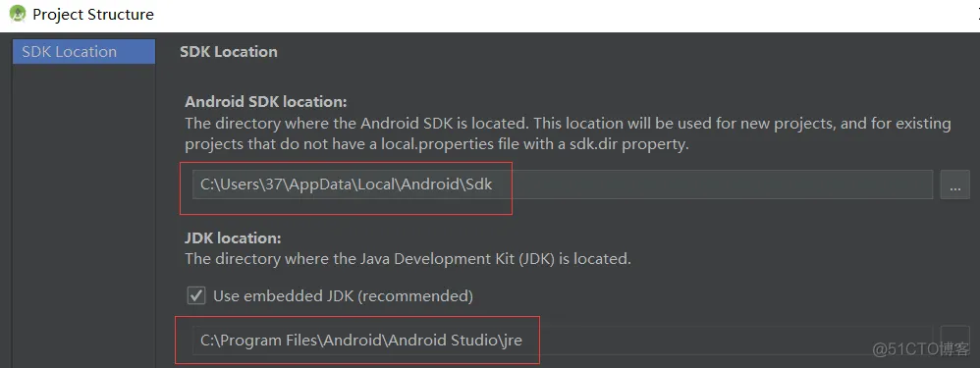
Task: Click the "JDK location:" label
Action: pos(233,238)
